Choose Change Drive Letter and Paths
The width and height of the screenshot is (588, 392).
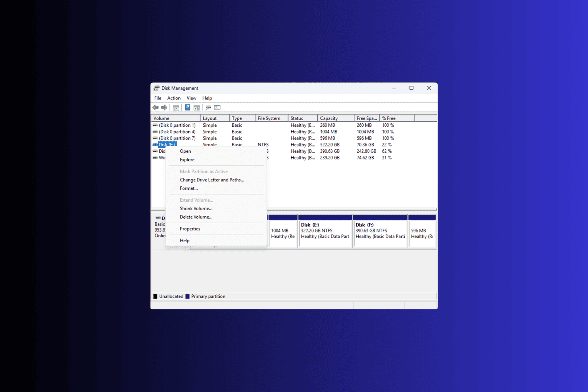pyautogui.click(x=212, y=180)
